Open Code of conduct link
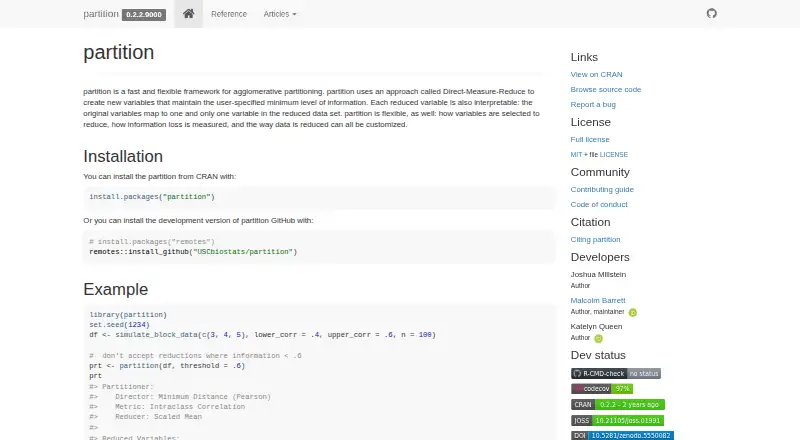 click(599, 205)
